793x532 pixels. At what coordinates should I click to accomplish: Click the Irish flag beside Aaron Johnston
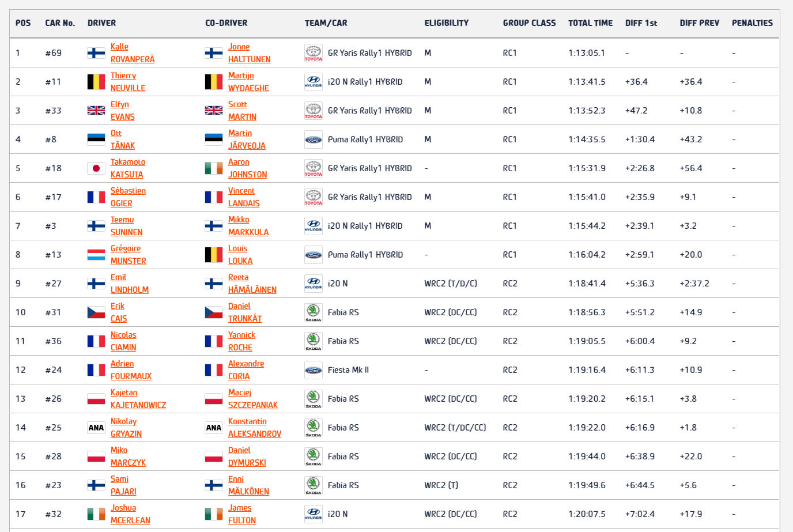(213, 168)
